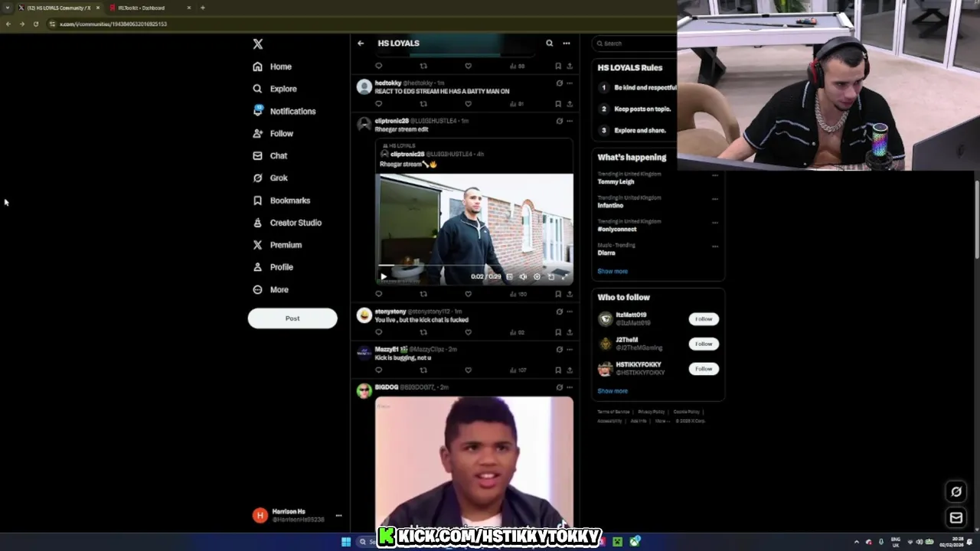Open Rhaegar video settings gear
Image resolution: width=980 pixels, height=551 pixels.
(537, 276)
